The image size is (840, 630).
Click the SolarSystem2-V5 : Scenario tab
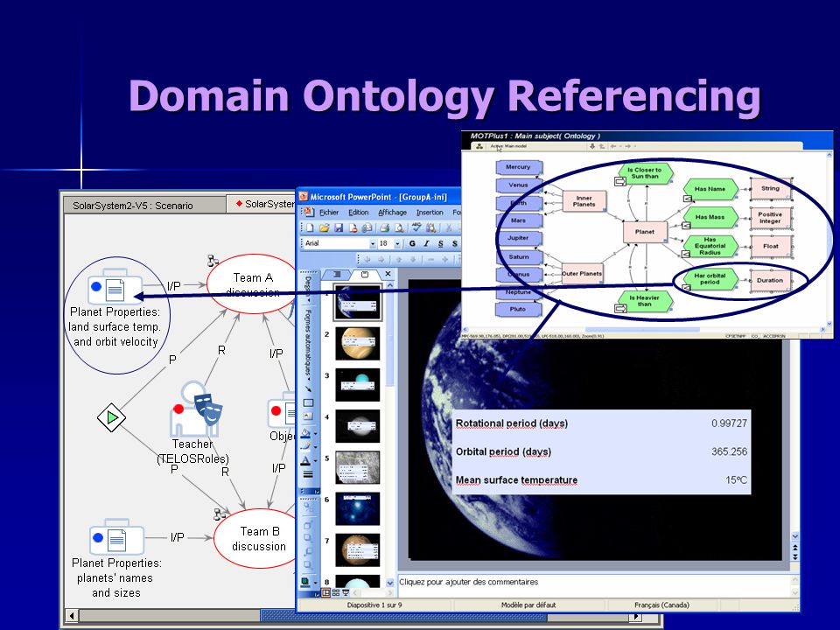point(144,205)
